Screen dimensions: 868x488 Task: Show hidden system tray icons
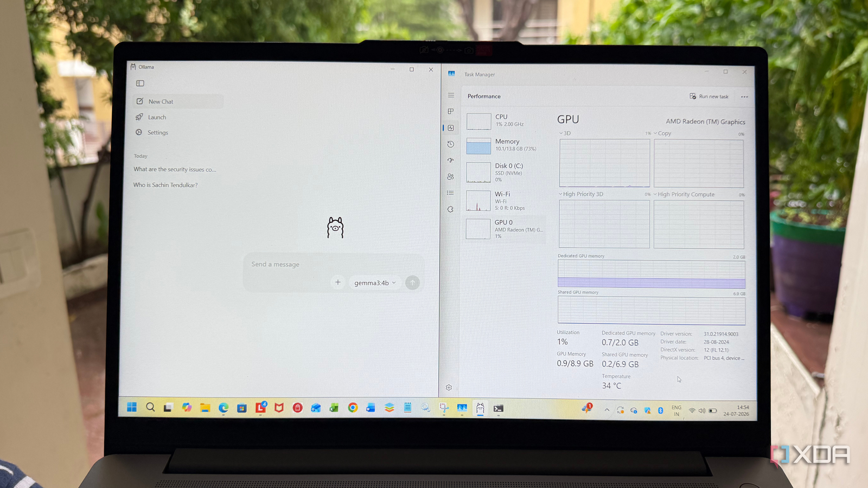tap(607, 410)
